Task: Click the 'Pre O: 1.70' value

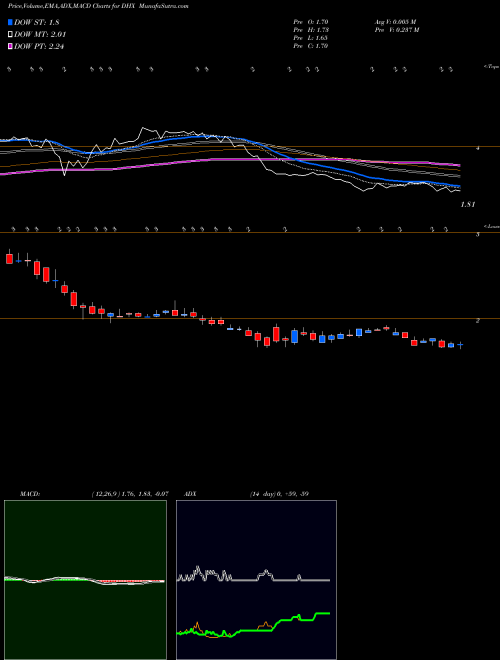Action: pos(311,21)
